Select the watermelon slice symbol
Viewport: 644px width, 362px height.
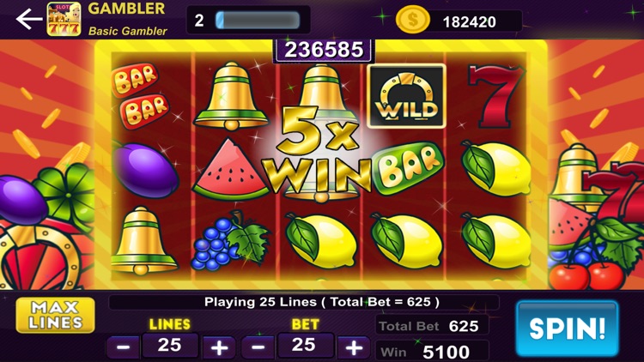click(x=231, y=169)
